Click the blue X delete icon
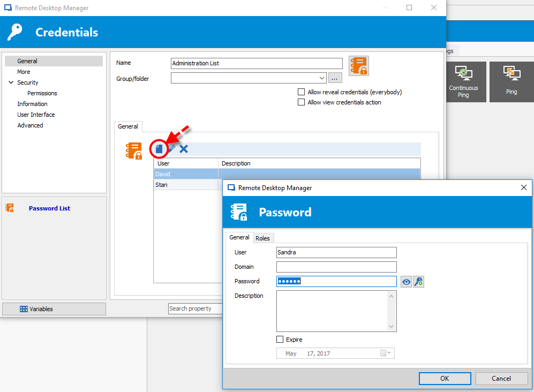 (x=184, y=149)
